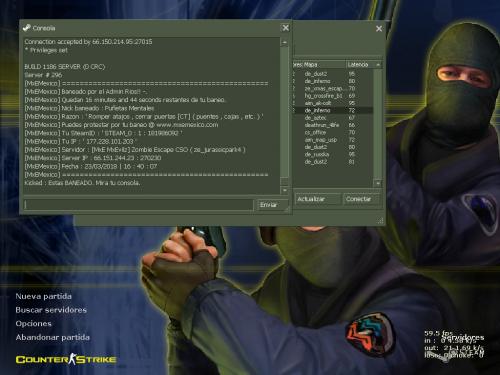The image size is (500, 375).
Task: Click the 'Connection accepted by' console line
Action: tap(88, 42)
